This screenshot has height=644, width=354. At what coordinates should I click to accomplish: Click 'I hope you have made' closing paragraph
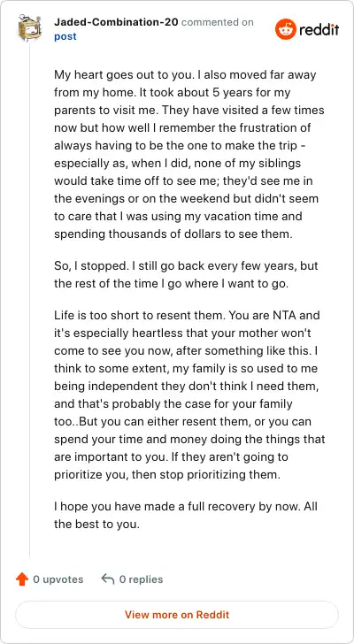(185, 515)
